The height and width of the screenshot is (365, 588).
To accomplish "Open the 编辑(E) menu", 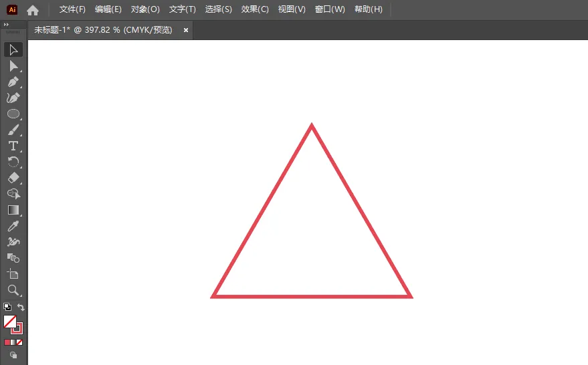I will click(108, 9).
